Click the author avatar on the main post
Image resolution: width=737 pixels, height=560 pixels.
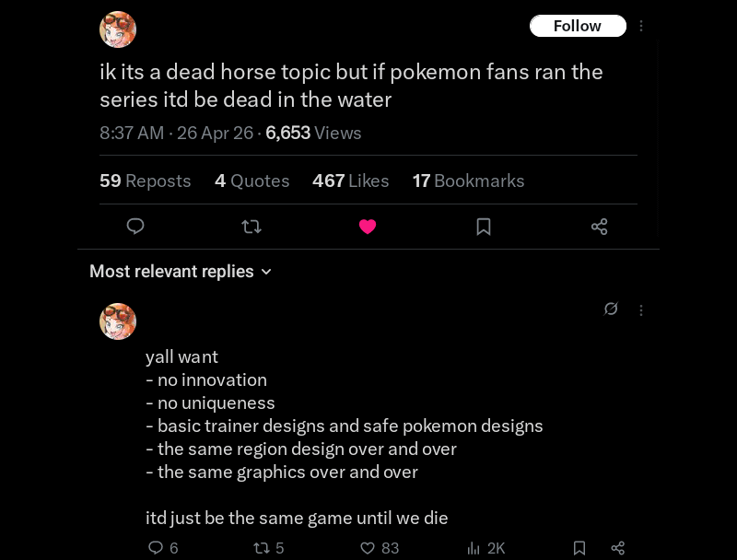pos(118,30)
